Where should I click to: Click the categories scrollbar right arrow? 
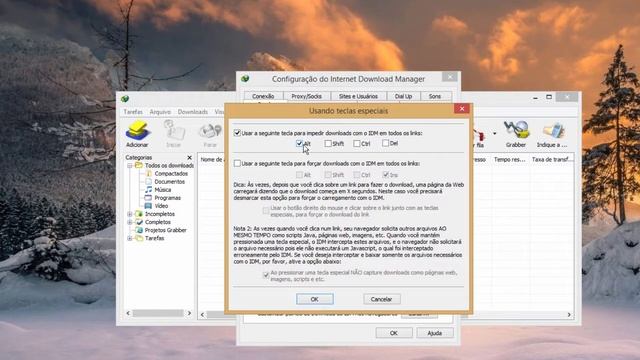point(189,313)
